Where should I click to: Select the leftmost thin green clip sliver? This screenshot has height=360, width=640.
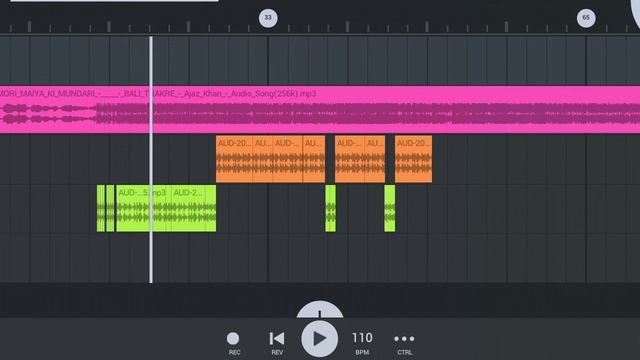pos(101,209)
